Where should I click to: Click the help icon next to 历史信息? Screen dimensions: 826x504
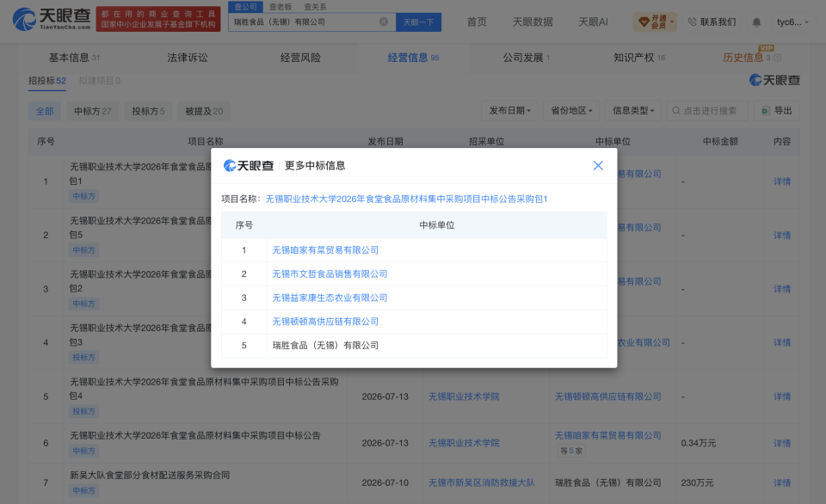778,58
